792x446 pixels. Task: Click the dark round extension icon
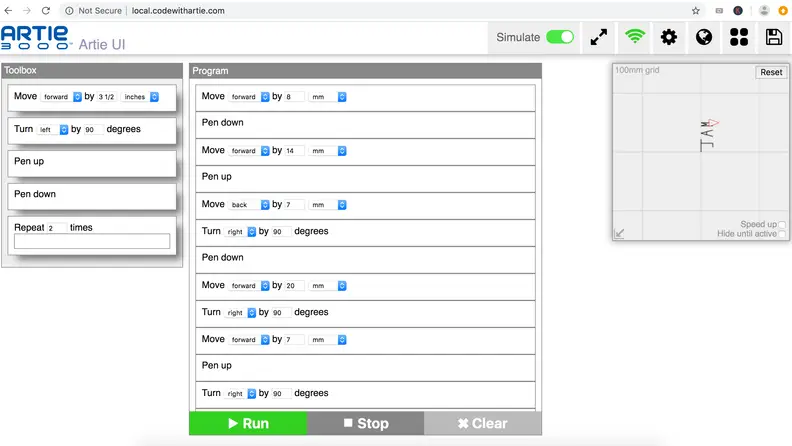tap(738, 11)
